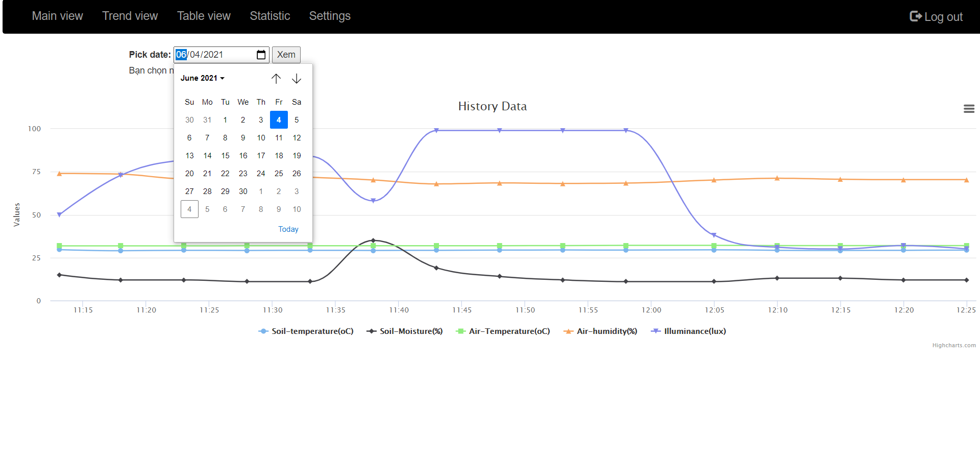Select June 15 in the calendar
The width and height of the screenshot is (980, 457).
pos(225,156)
